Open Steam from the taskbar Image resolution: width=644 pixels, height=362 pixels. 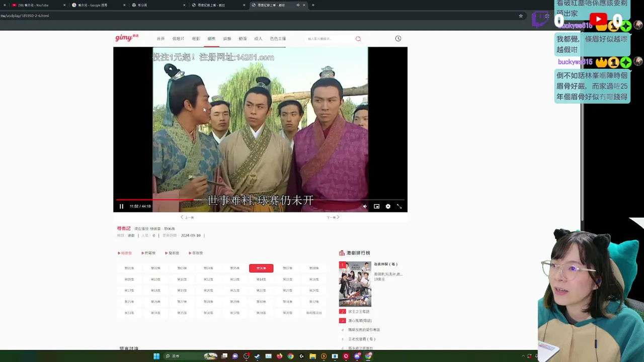coord(257,356)
